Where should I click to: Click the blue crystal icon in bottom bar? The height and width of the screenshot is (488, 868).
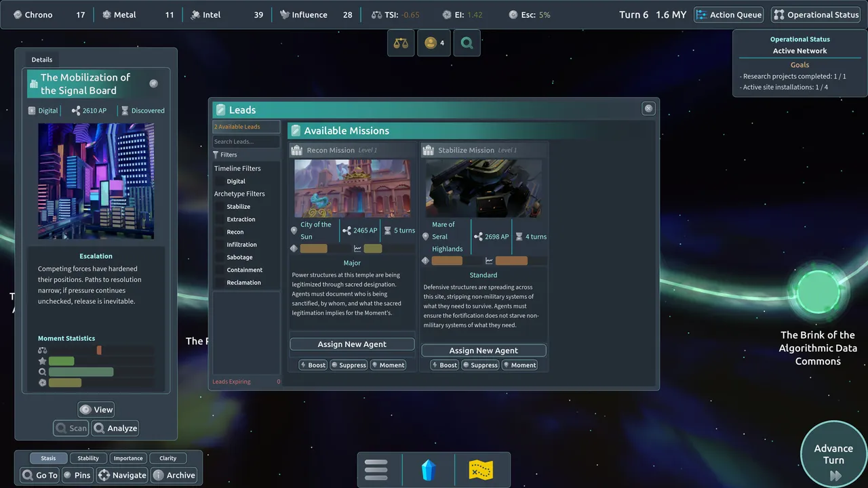(x=429, y=470)
